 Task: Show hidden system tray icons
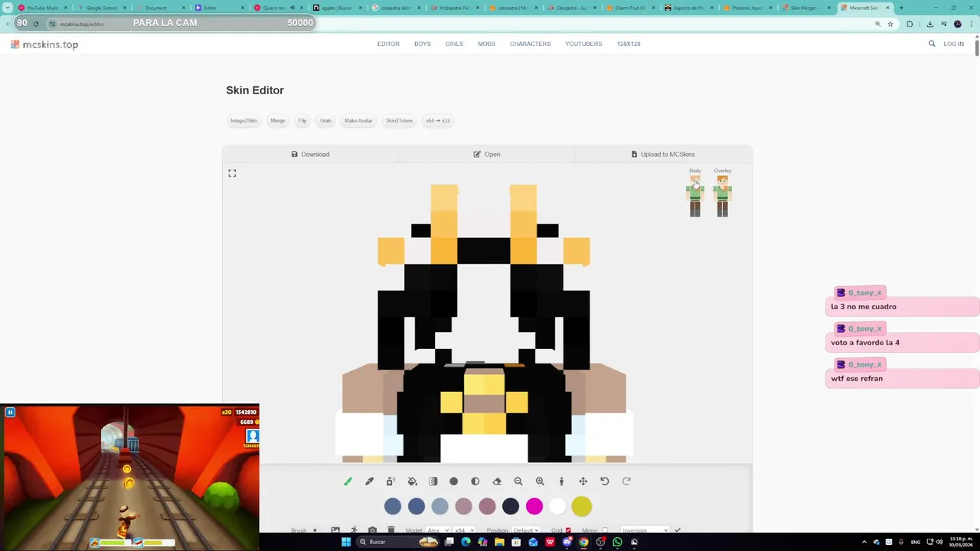point(864,542)
